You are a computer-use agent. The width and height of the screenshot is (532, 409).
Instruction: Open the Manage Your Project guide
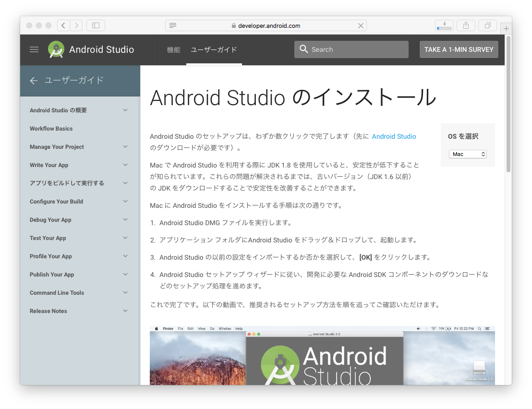coord(57,147)
